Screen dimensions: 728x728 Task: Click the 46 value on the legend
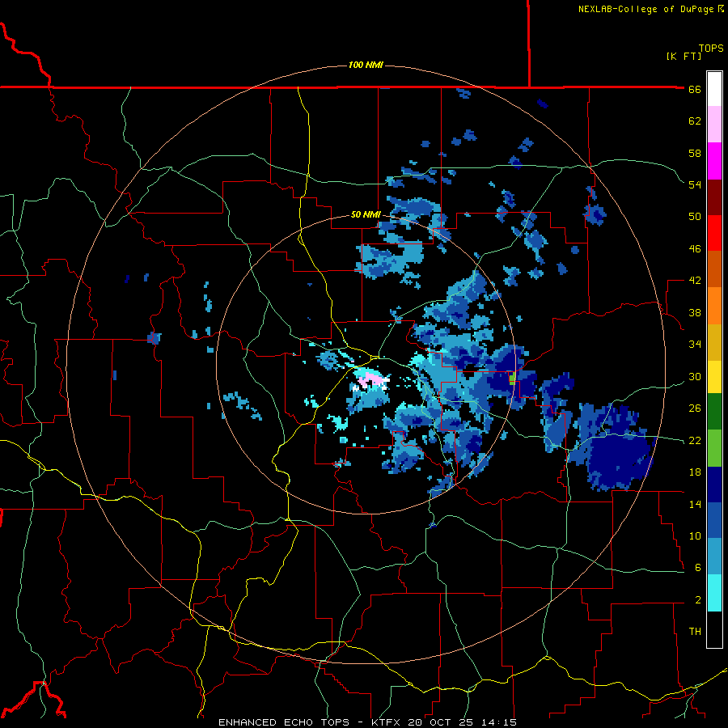695,249
